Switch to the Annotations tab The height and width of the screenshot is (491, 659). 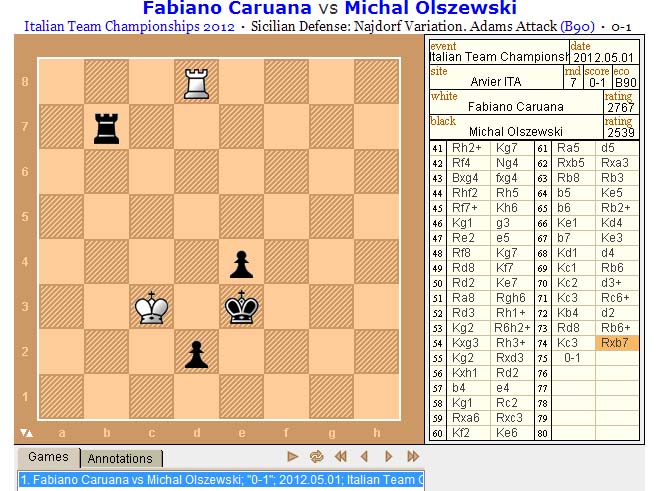120,458
